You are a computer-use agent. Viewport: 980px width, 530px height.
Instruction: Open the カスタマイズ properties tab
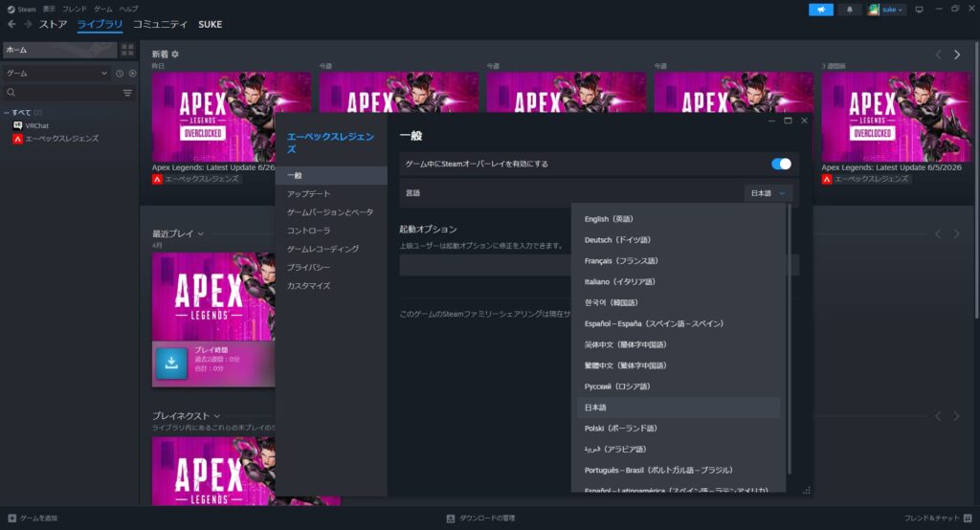point(331,286)
